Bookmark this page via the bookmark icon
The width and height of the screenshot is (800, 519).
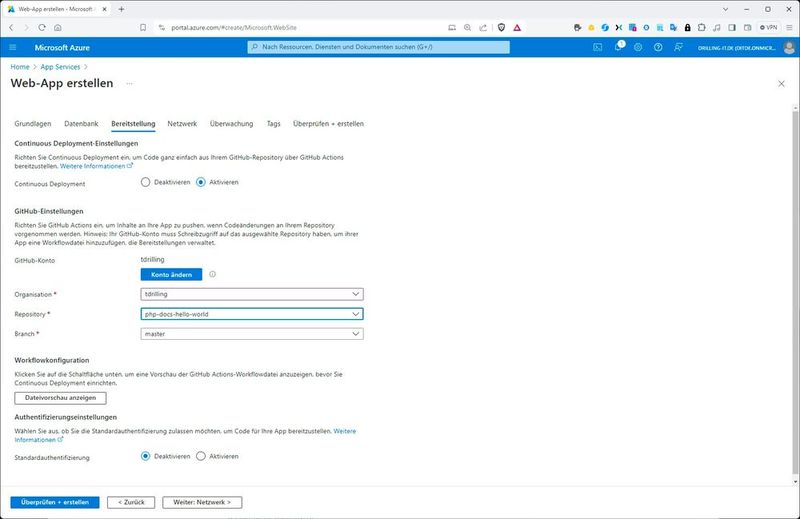coord(143,28)
